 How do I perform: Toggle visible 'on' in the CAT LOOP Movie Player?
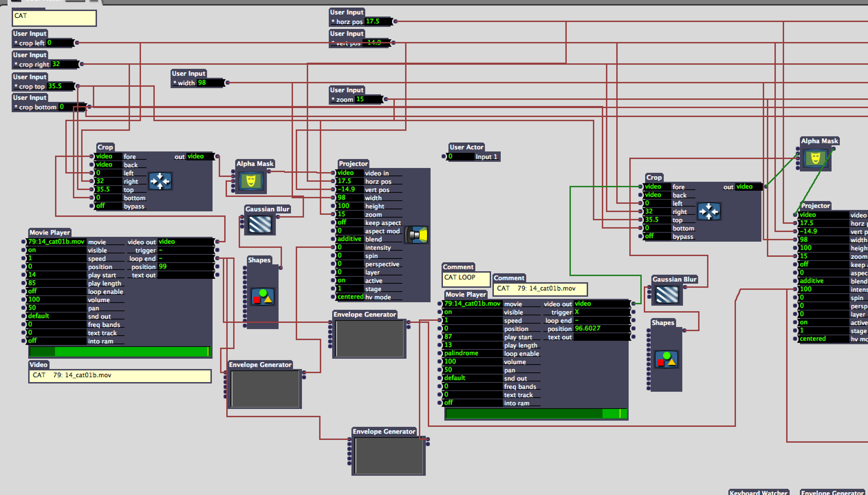tap(473, 312)
